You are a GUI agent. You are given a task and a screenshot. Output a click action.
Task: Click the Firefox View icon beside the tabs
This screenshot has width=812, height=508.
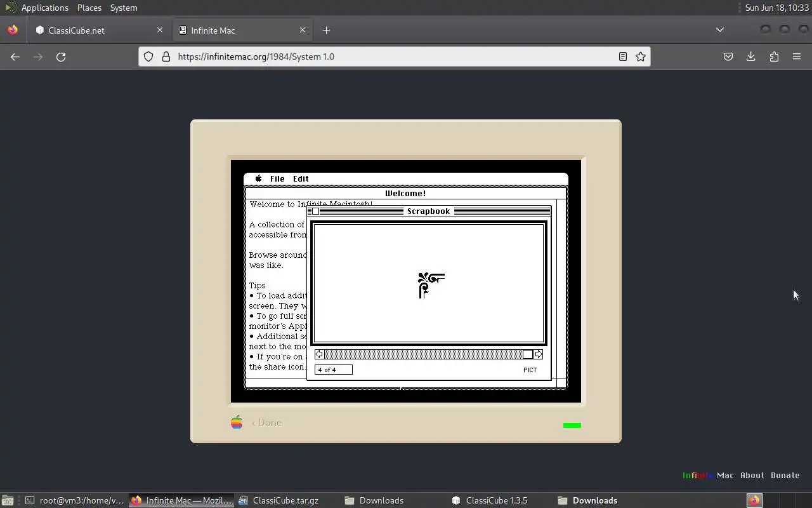(x=13, y=30)
